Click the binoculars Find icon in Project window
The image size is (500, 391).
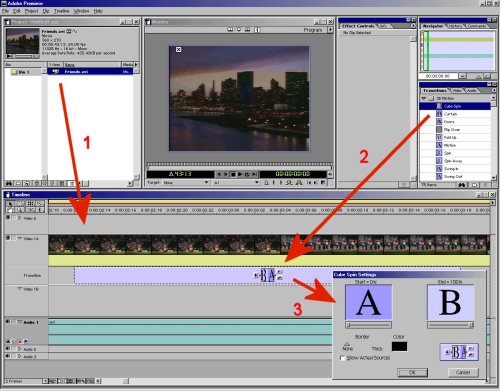(9, 183)
